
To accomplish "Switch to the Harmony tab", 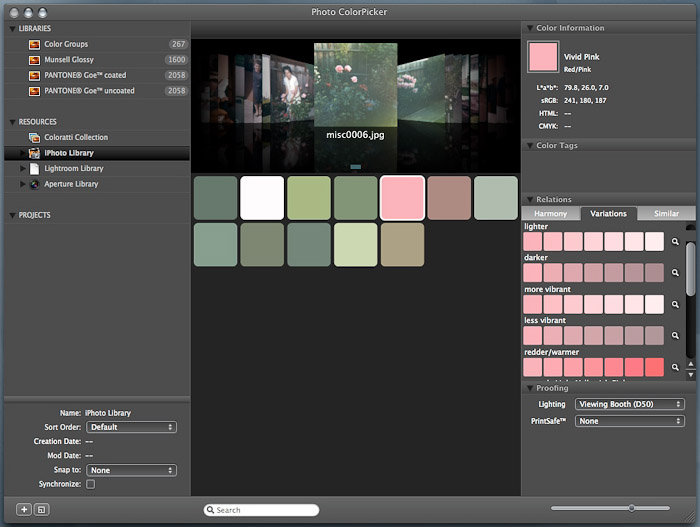I will tap(550, 213).
